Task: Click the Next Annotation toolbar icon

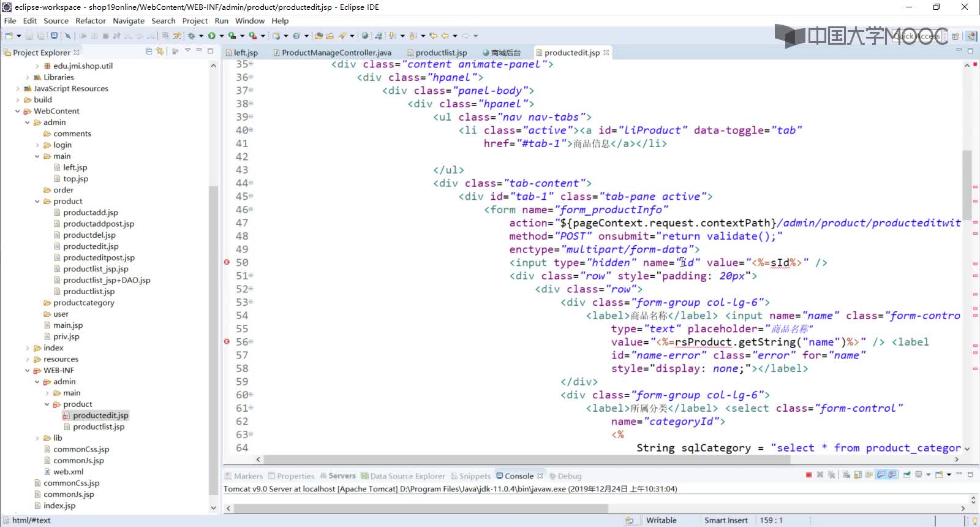Action: tap(392, 36)
